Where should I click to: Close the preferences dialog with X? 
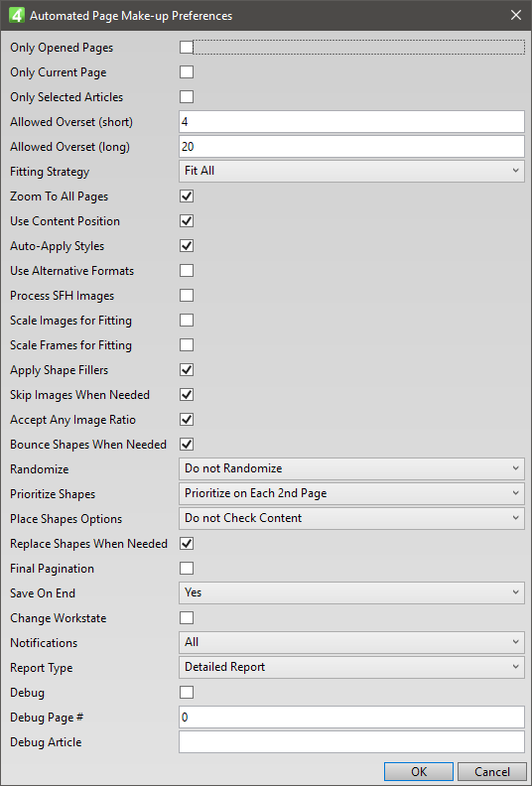(x=516, y=16)
